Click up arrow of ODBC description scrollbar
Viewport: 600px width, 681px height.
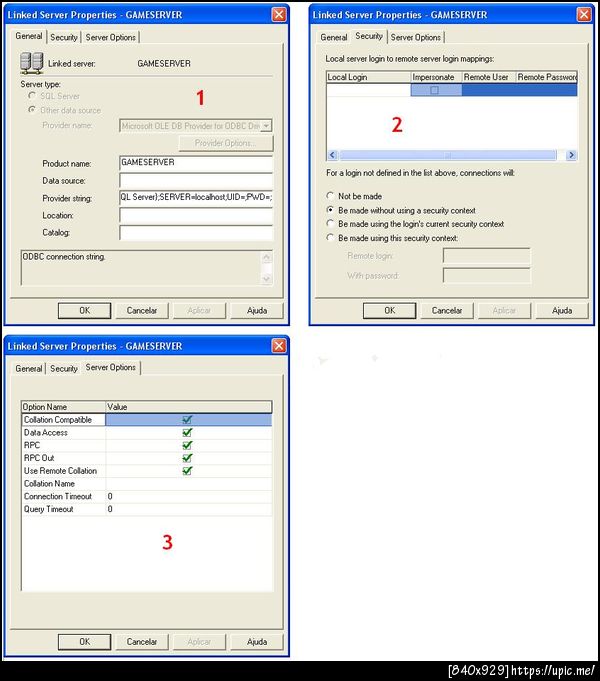point(267,257)
